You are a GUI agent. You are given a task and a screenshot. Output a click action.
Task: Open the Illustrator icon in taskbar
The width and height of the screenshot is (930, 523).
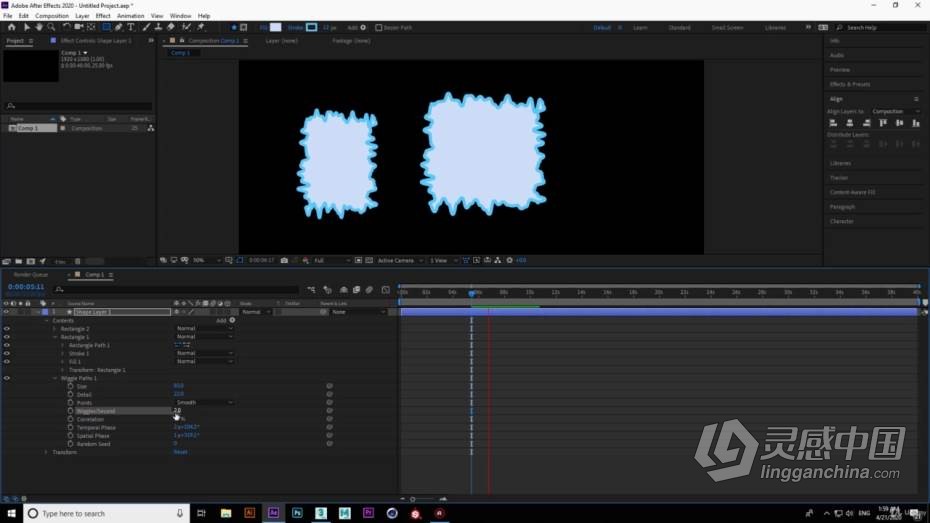click(x=250, y=513)
